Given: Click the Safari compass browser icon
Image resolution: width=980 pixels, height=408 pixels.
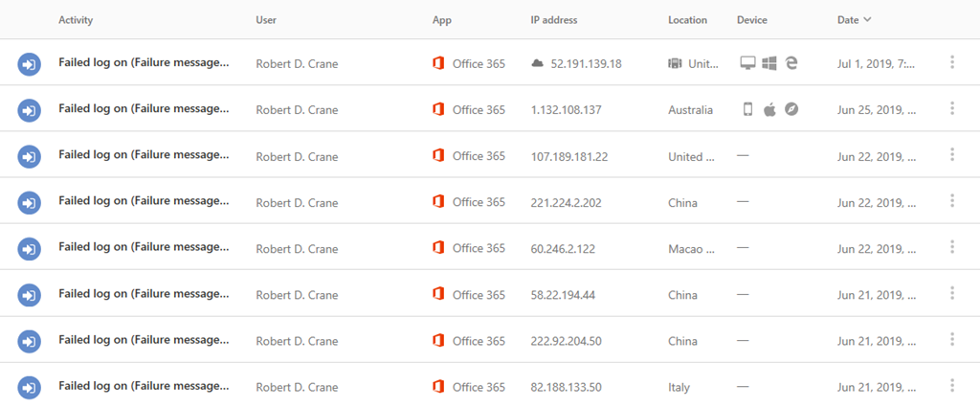Looking at the screenshot, I should [x=791, y=109].
